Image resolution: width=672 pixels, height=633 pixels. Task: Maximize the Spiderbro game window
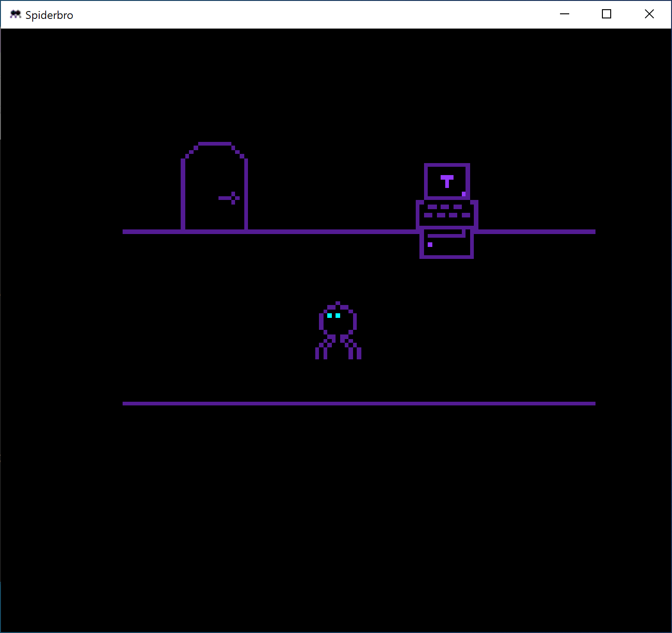(607, 14)
